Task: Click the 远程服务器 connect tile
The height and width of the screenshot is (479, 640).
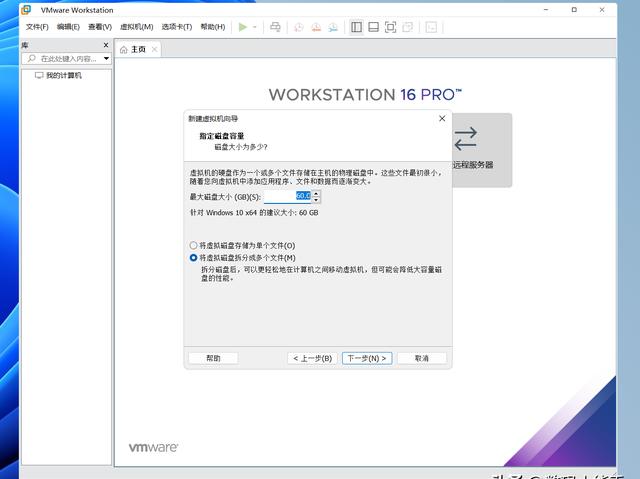Action: coord(482,150)
